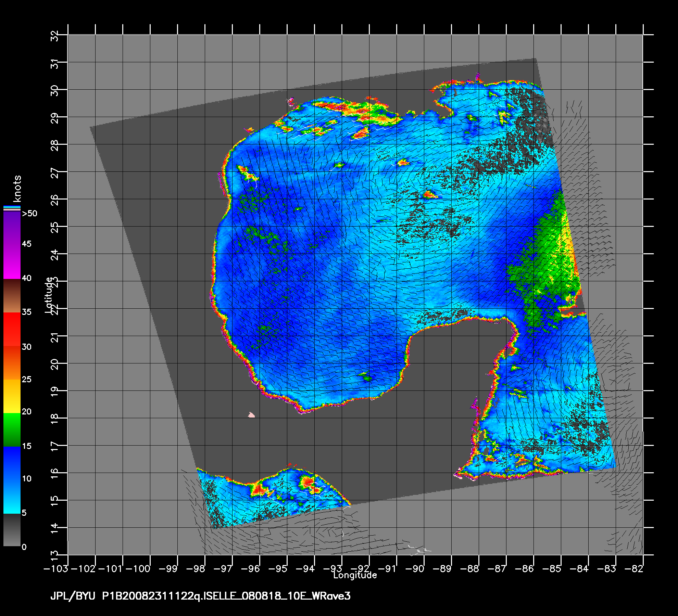Click the -82 longitude tick label
678x616 pixels.
pyautogui.click(x=634, y=569)
